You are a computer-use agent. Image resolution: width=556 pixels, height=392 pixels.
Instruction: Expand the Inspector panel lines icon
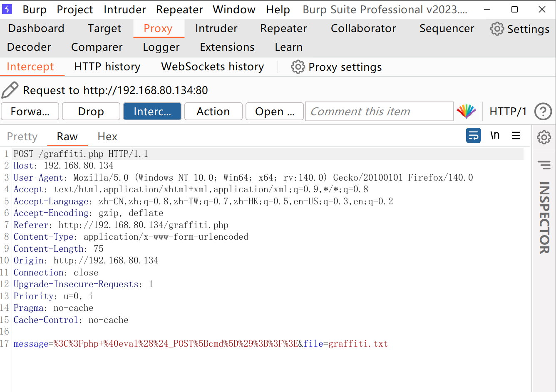click(544, 165)
